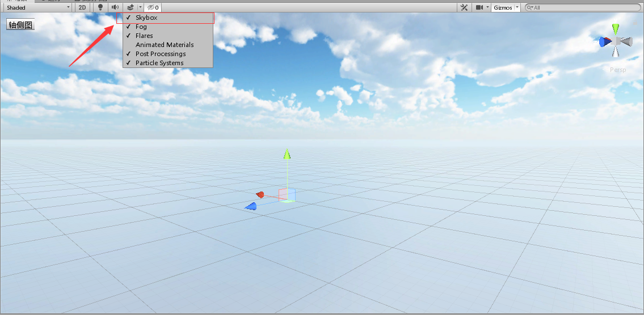644x315 pixels.
Task: Click the green plane square of move handle
Action: [288, 201]
